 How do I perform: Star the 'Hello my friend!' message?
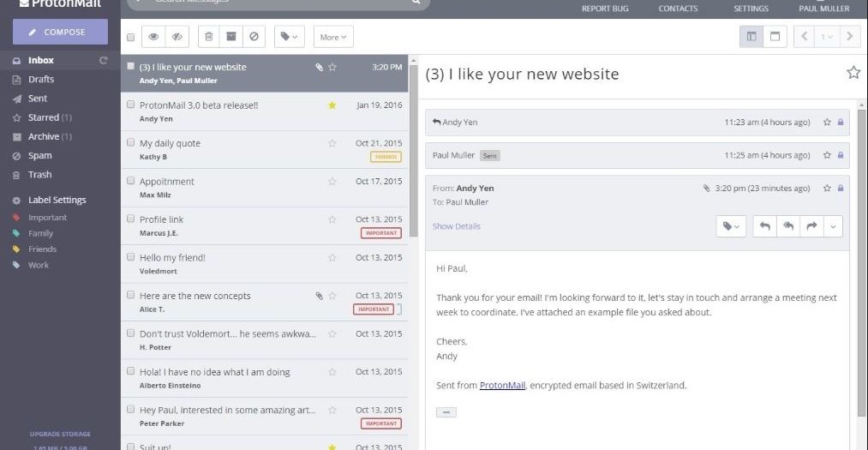click(332, 258)
